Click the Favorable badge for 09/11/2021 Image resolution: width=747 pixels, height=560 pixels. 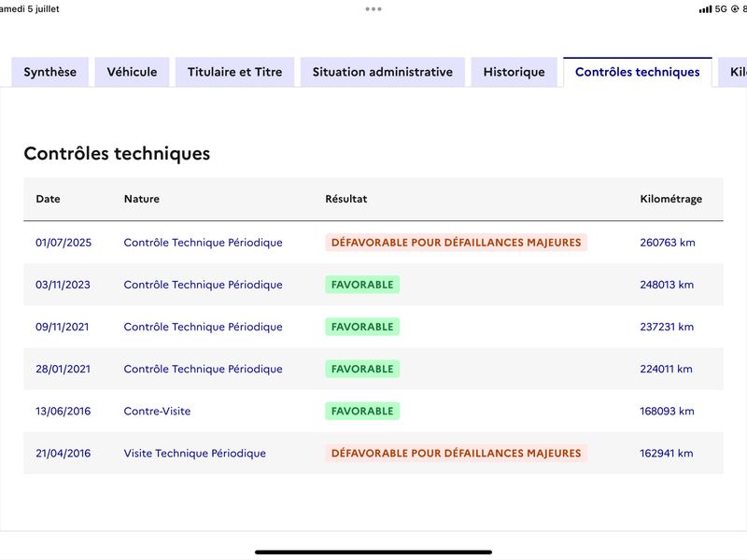362,327
